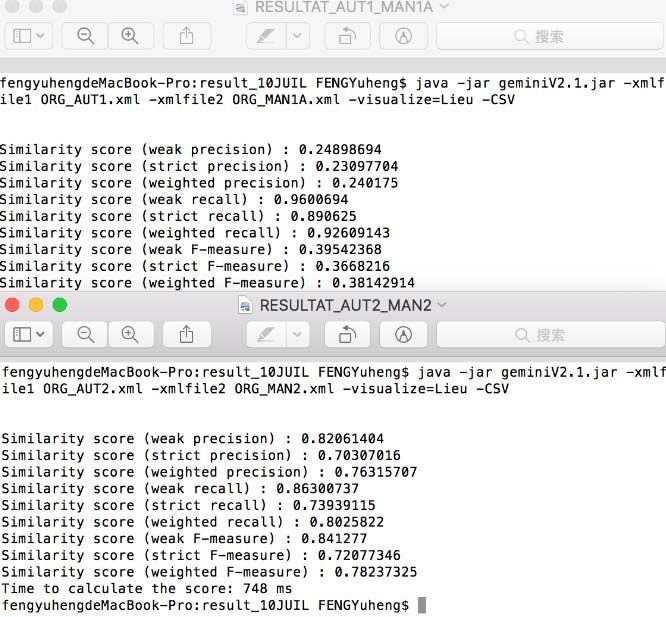
Task: Click strict F-measure value 0.3668216
Action: click(353, 266)
